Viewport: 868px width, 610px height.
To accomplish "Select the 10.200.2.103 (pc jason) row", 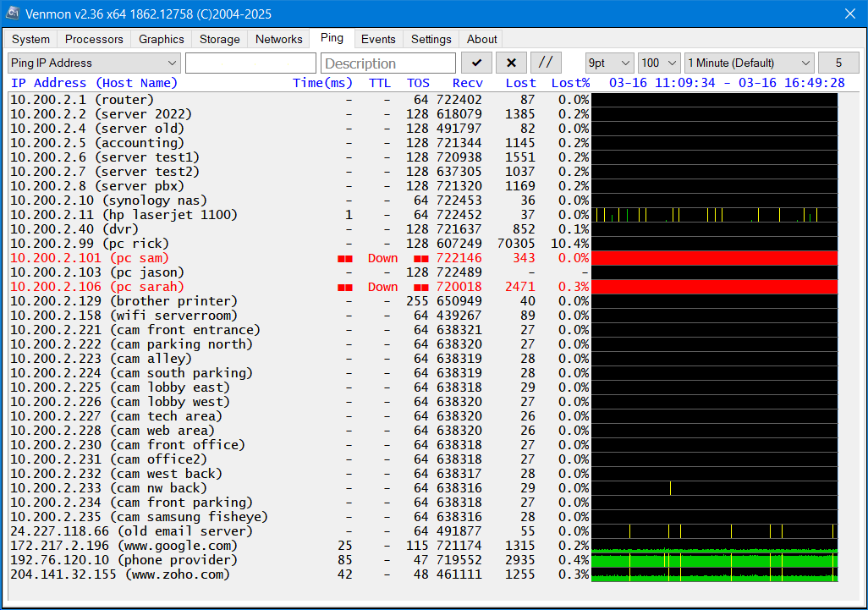I will click(x=424, y=272).
